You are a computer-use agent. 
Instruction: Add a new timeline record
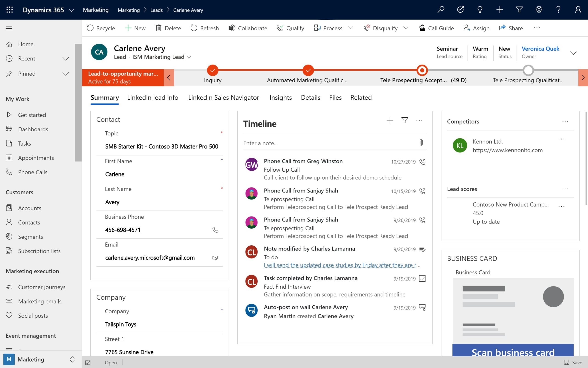coord(390,120)
